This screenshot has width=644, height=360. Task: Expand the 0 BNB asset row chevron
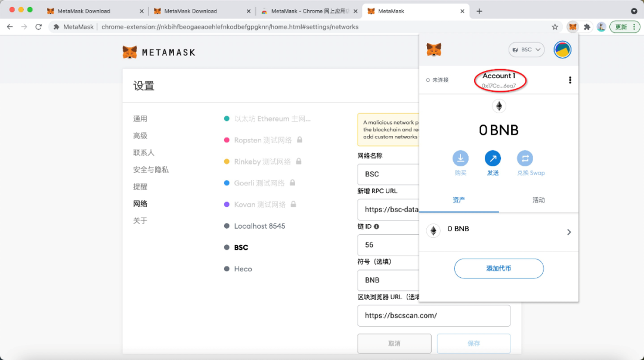(x=569, y=232)
